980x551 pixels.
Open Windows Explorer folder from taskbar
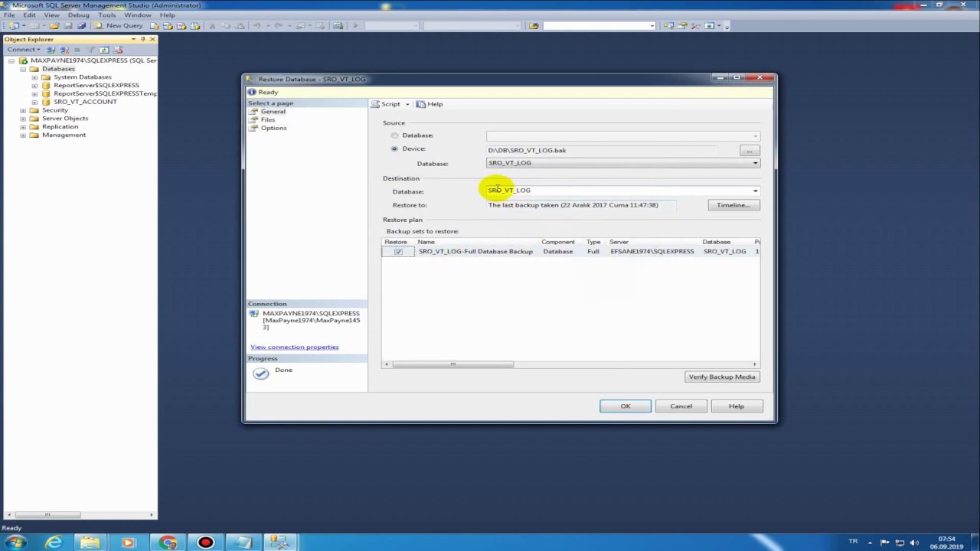click(90, 543)
